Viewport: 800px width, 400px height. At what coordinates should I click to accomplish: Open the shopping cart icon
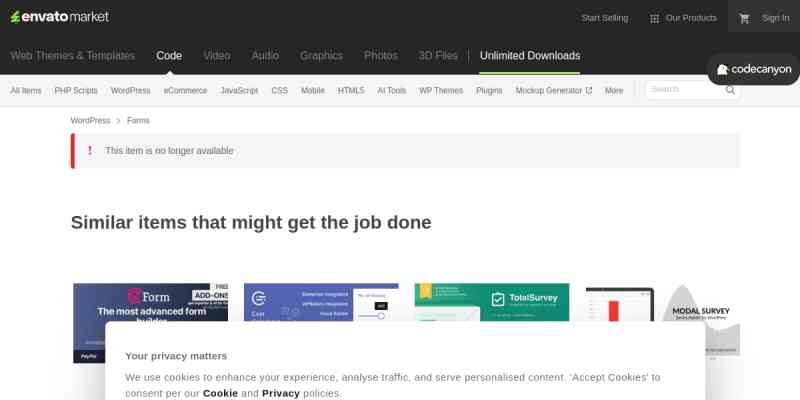click(744, 18)
